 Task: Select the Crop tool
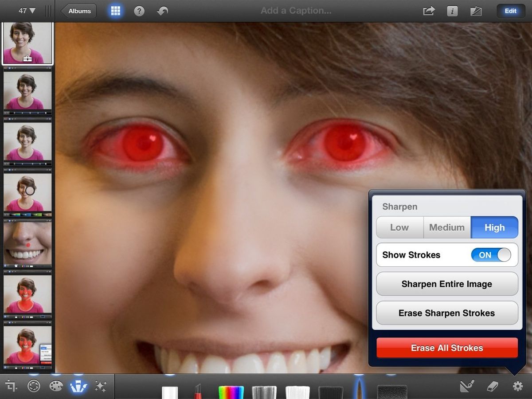click(11, 386)
